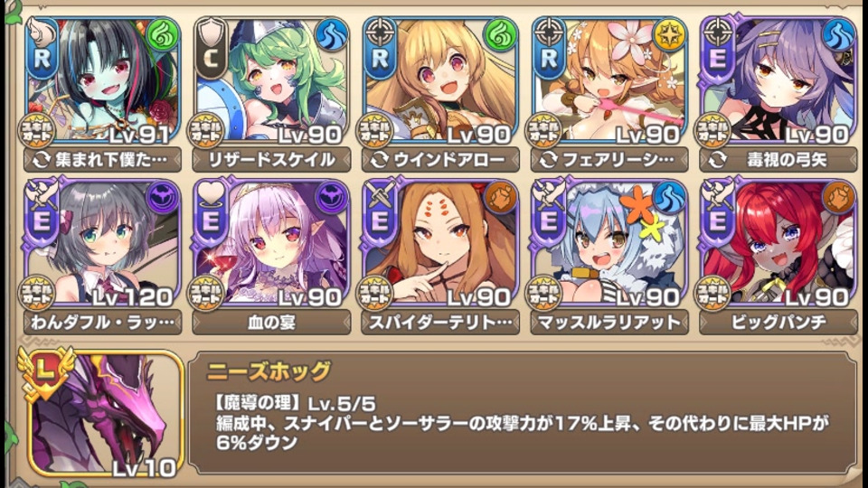Toggle skill auto badge on Lv 120 character
This screenshot has width=868, height=488.
click(x=36, y=293)
